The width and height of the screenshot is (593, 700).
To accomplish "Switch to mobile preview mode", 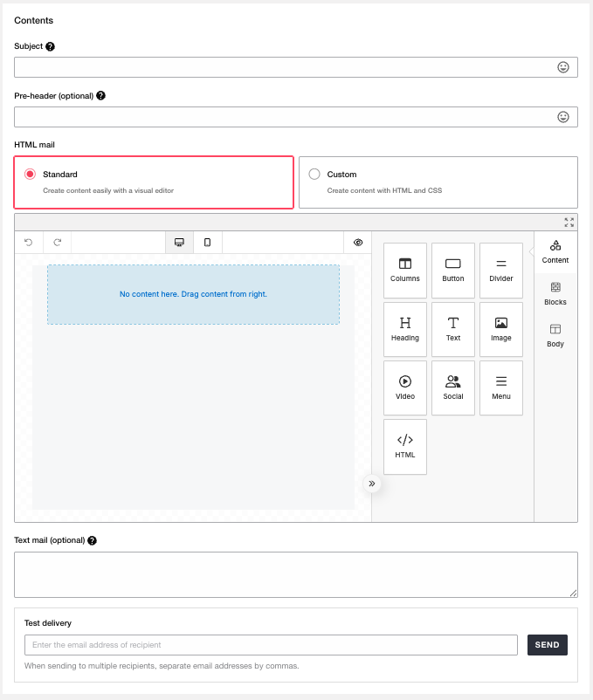I will (207, 243).
